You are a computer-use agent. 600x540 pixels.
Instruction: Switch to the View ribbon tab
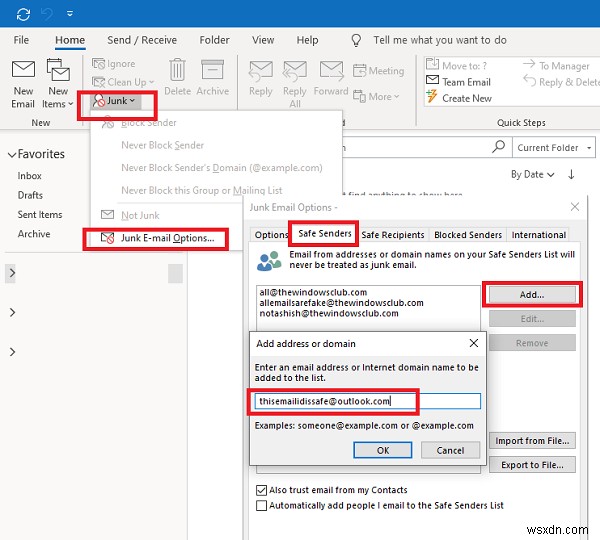[x=263, y=40]
